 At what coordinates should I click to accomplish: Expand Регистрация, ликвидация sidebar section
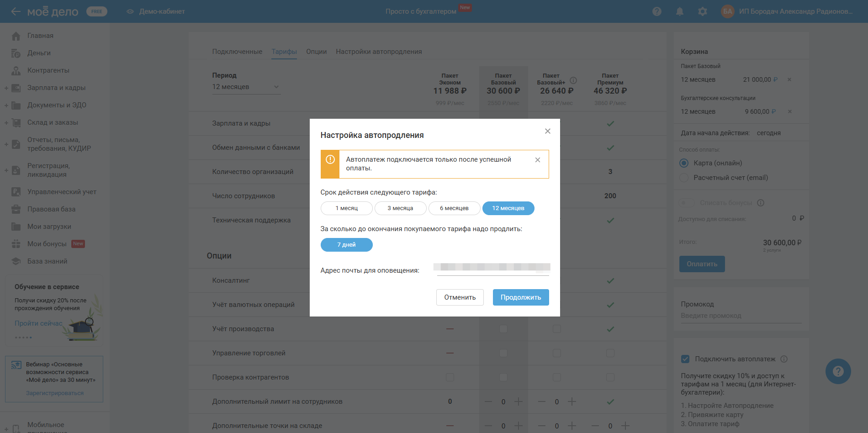click(6, 170)
